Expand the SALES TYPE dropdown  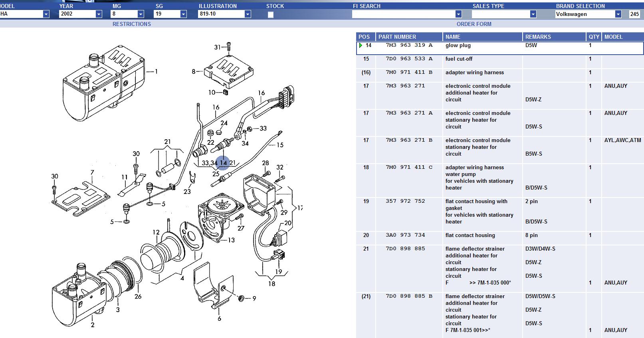(533, 14)
